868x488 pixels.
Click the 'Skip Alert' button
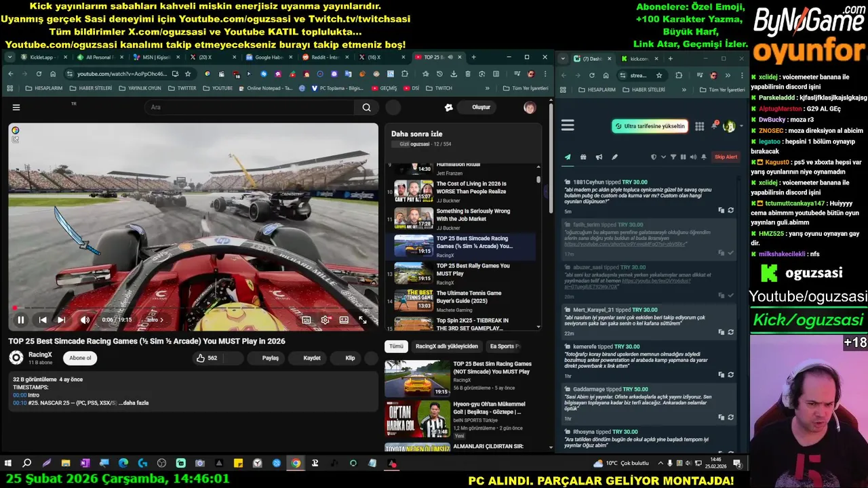pos(726,157)
